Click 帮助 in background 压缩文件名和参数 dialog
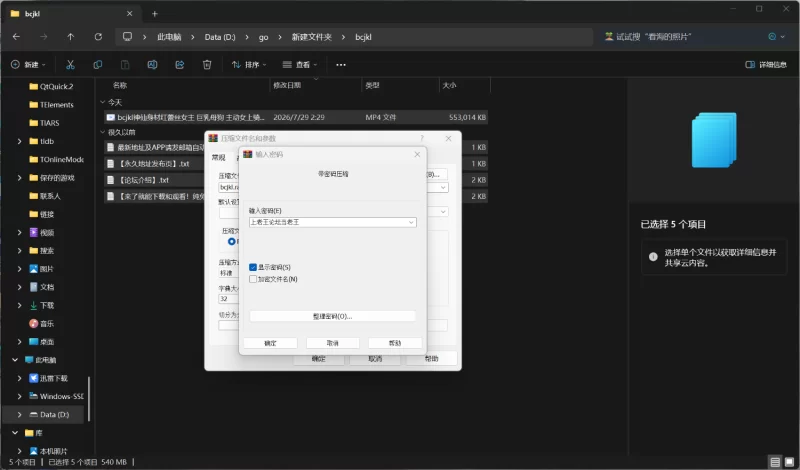 [431, 359]
